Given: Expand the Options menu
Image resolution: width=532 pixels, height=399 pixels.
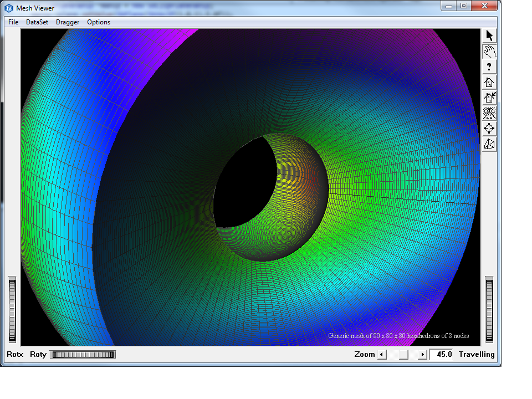Looking at the screenshot, I should pyautogui.click(x=99, y=22).
